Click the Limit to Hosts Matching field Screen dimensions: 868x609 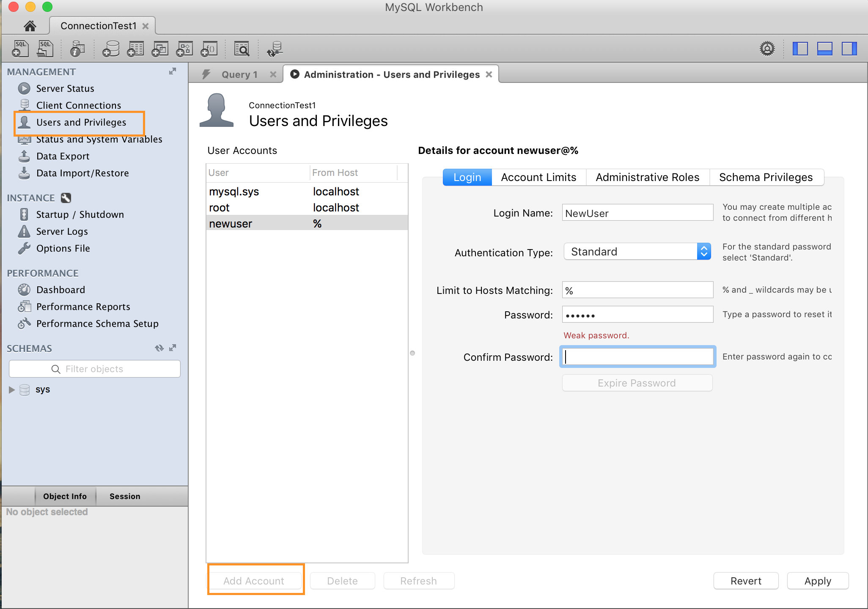tap(637, 290)
